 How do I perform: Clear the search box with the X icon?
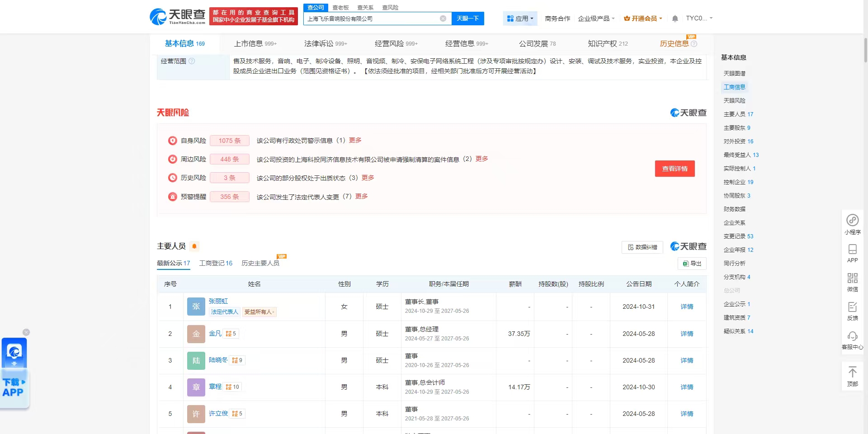click(x=443, y=19)
